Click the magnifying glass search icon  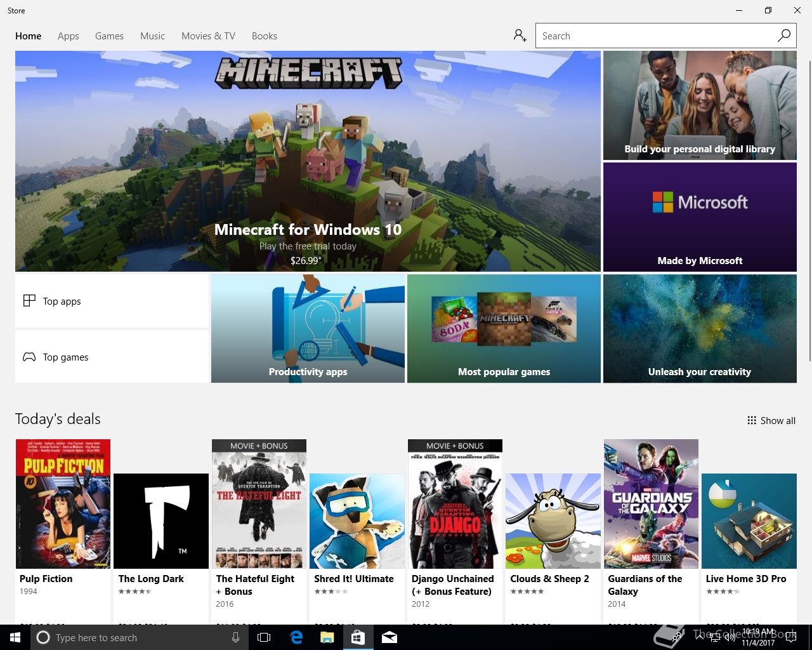click(784, 36)
